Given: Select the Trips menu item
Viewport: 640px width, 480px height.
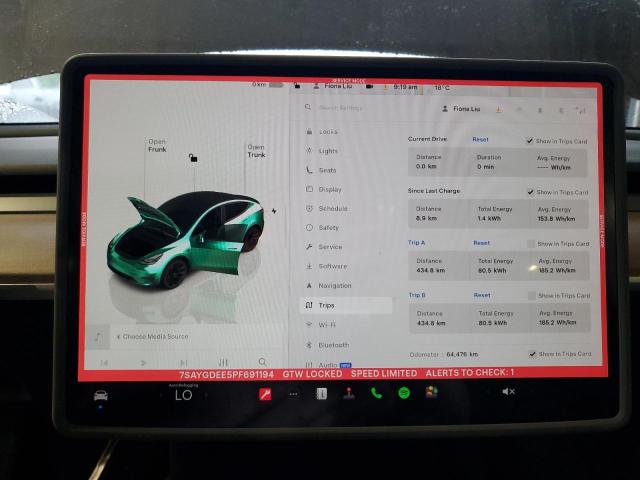Looking at the screenshot, I should [x=345, y=305].
